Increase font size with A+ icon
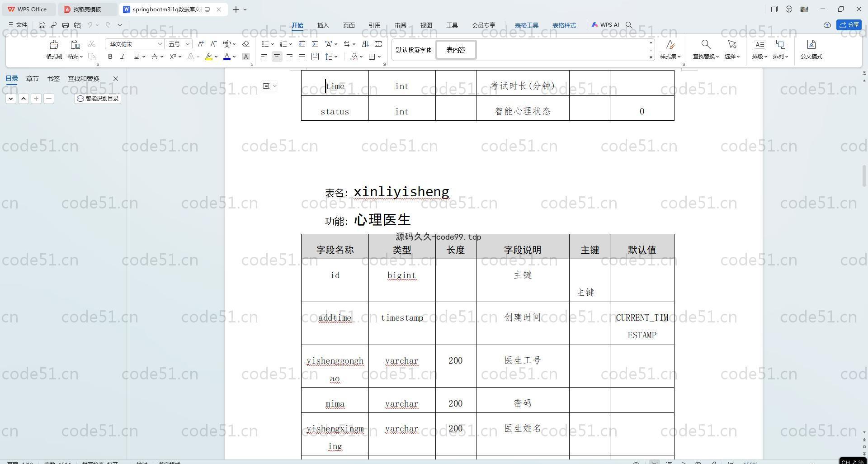 coord(201,44)
